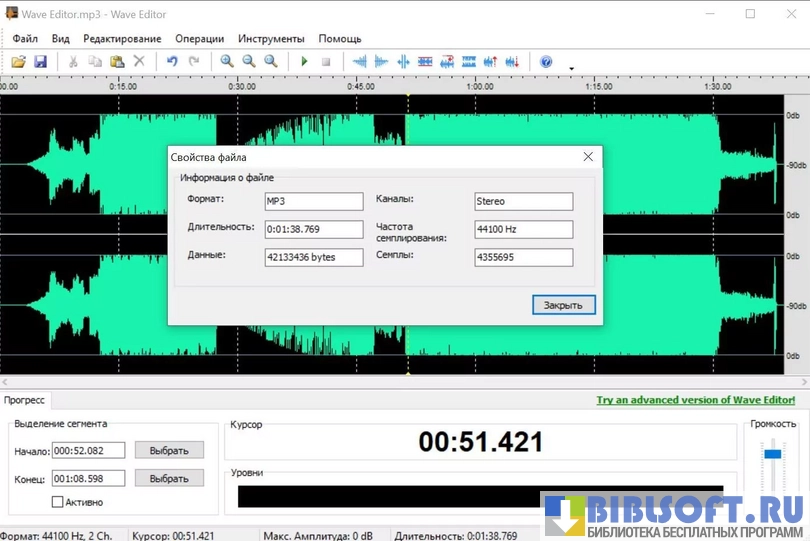Image resolution: width=810 pixels, height=541 pixels.
Task: Open the Файл menu
Action: (25, 39)
